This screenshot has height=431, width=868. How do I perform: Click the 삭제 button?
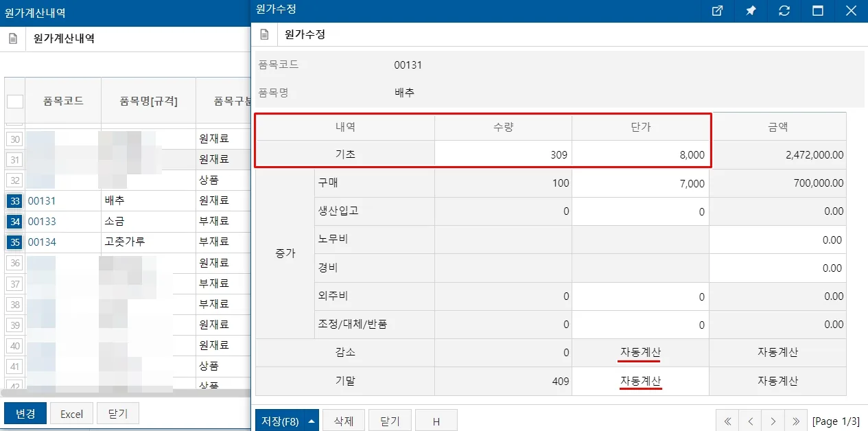(343, 421)
